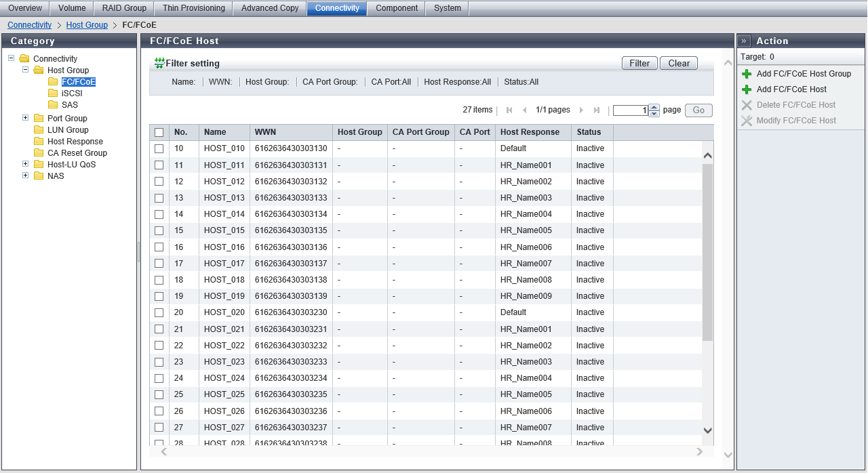Screen dimensions: 868x473
Task: Expand the Host-LU QoS tree node
Action: pos(26,164)
